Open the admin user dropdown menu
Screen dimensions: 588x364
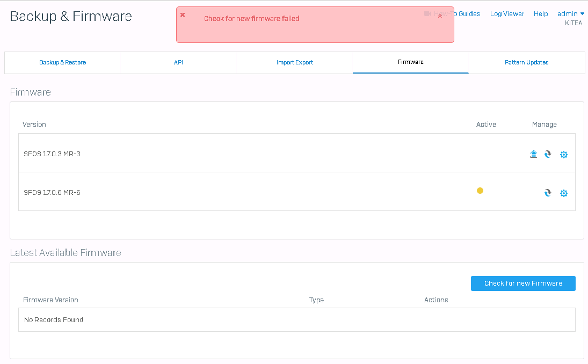click(571, 14)
